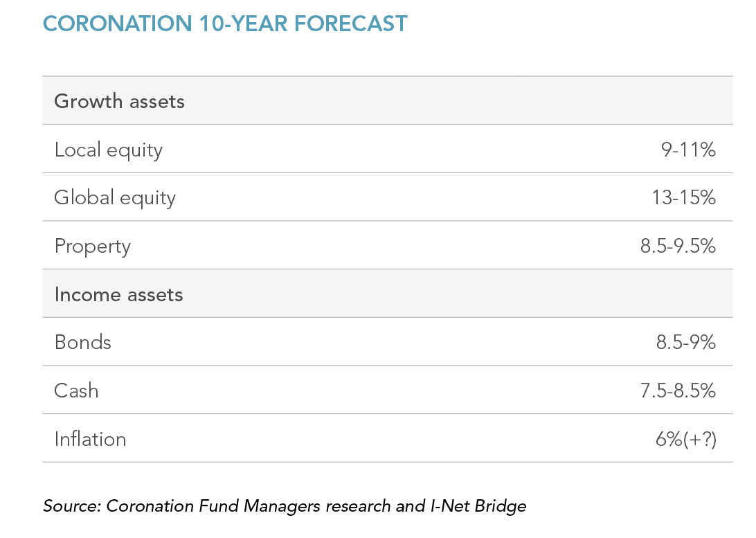Click the Income assets header row
The height and width of the screenshot is (538, 756).
(388, 293)
